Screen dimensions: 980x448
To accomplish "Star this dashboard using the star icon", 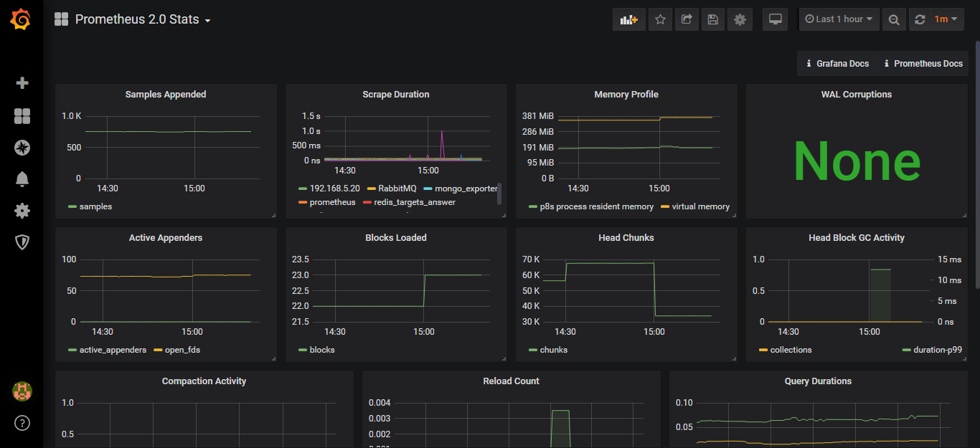I will 660,19.
